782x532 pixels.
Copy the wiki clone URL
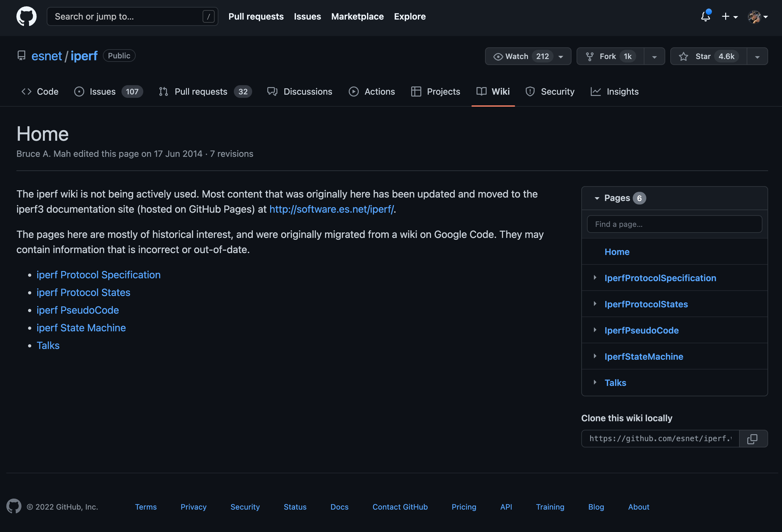[x=753, y=439]
